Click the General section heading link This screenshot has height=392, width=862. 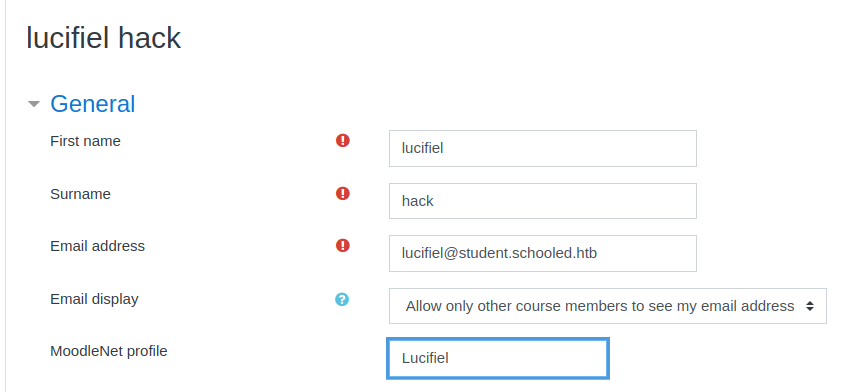point(92,104)
